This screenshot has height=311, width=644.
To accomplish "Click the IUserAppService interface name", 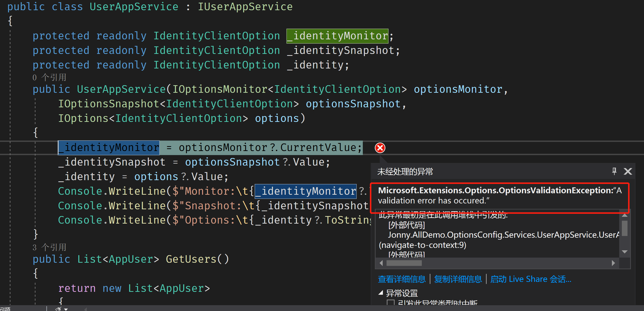I will [x=245, y=7].
